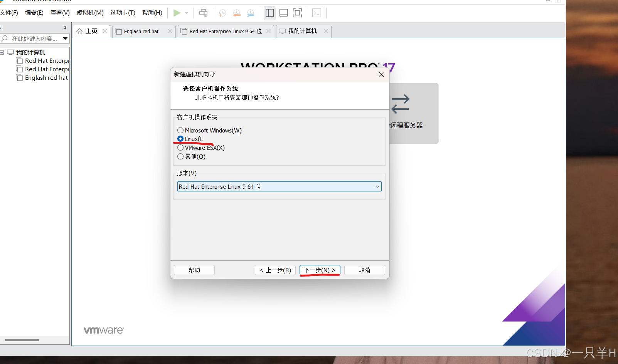618x364 pixels.
Task: Click the 取消 cancel button
Action: 365,270
